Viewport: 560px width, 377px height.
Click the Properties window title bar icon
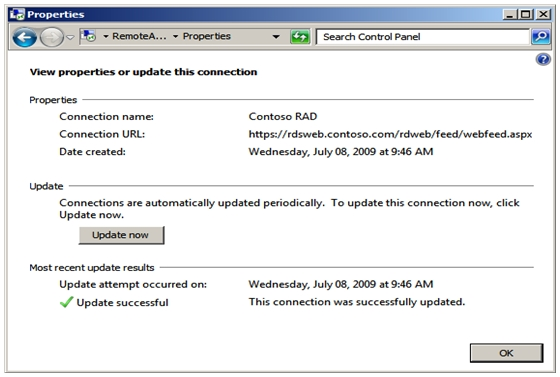point(17,14)
